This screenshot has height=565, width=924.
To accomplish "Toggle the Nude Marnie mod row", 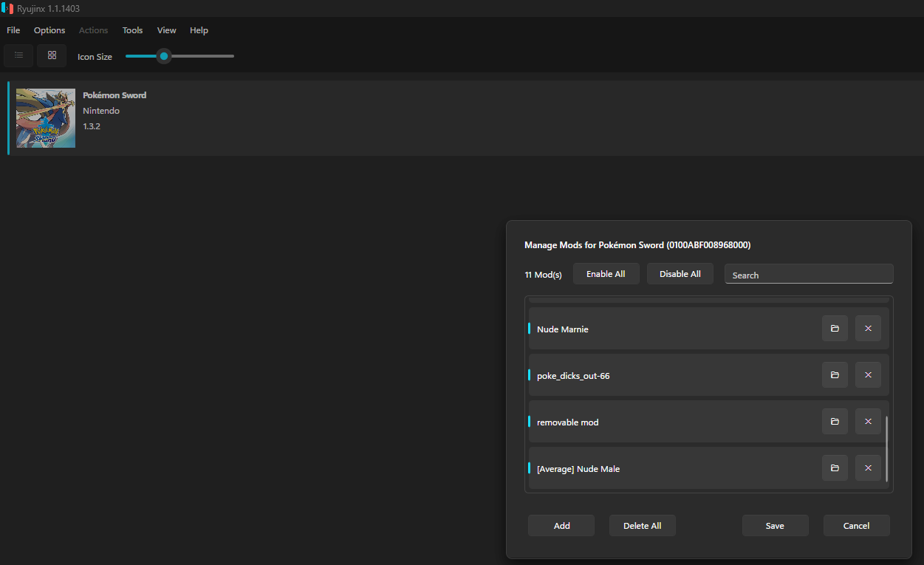I will click(709, 329).
